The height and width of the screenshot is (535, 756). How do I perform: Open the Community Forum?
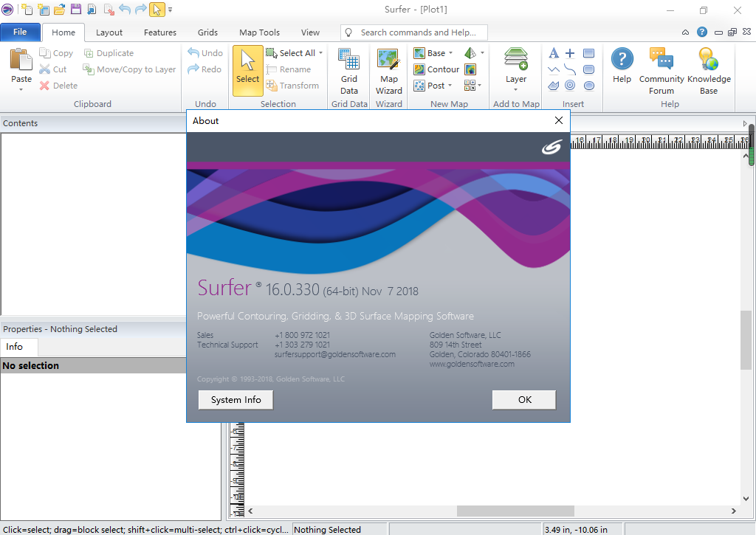click(661, 72)
